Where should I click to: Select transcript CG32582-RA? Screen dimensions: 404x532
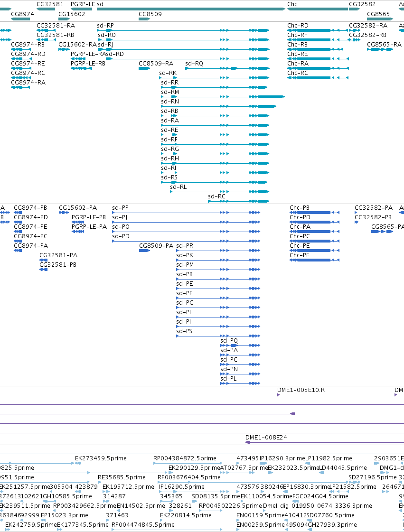tap(355, 30)
